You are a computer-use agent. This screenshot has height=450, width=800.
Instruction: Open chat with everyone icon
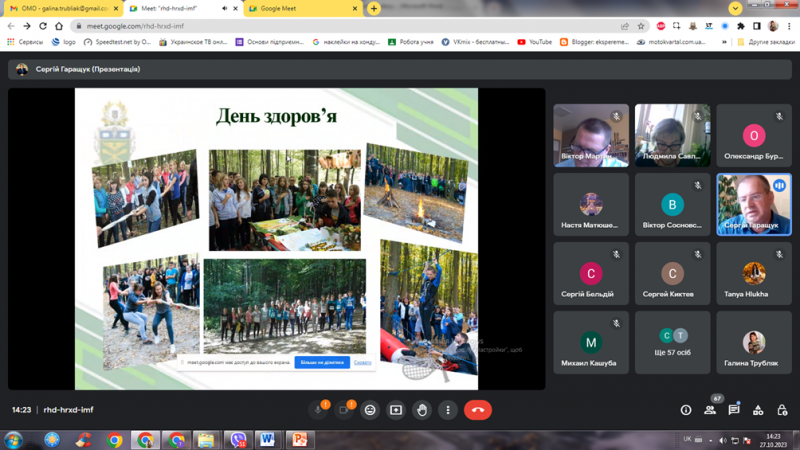click(x=734, y=410)
